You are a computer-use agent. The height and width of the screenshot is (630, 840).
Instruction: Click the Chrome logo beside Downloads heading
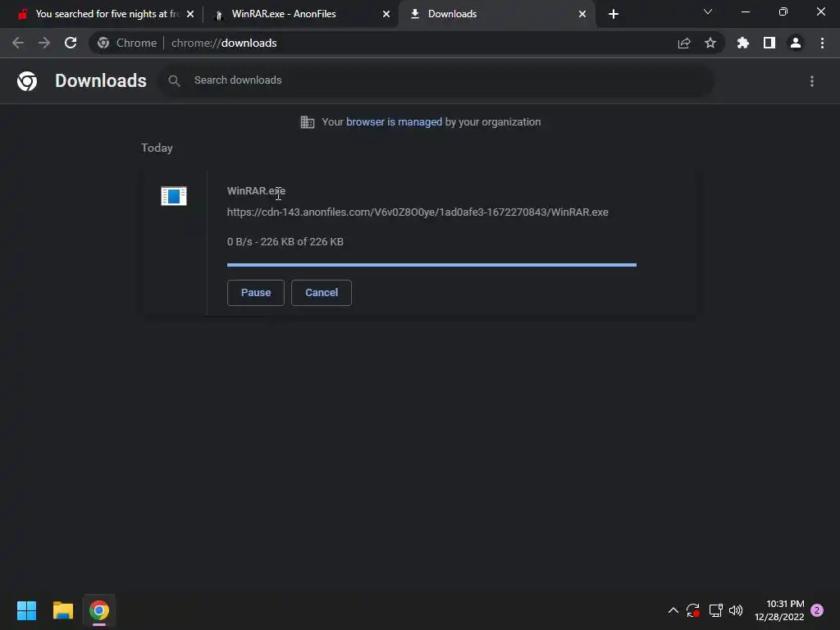27,81
